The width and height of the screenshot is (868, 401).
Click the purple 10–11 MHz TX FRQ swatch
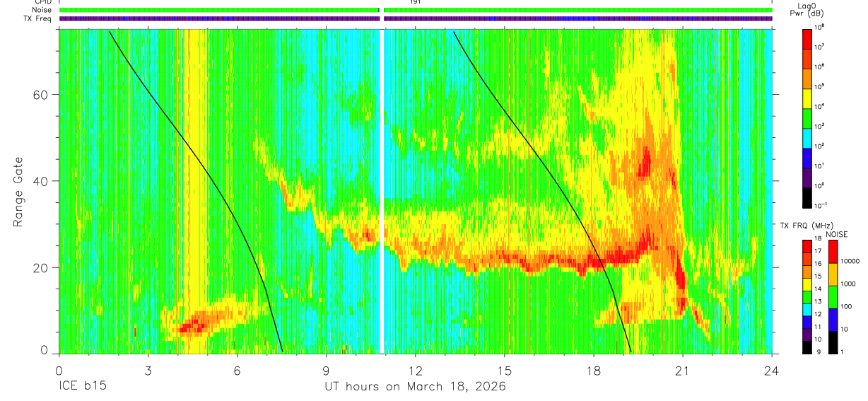point(807,335)
